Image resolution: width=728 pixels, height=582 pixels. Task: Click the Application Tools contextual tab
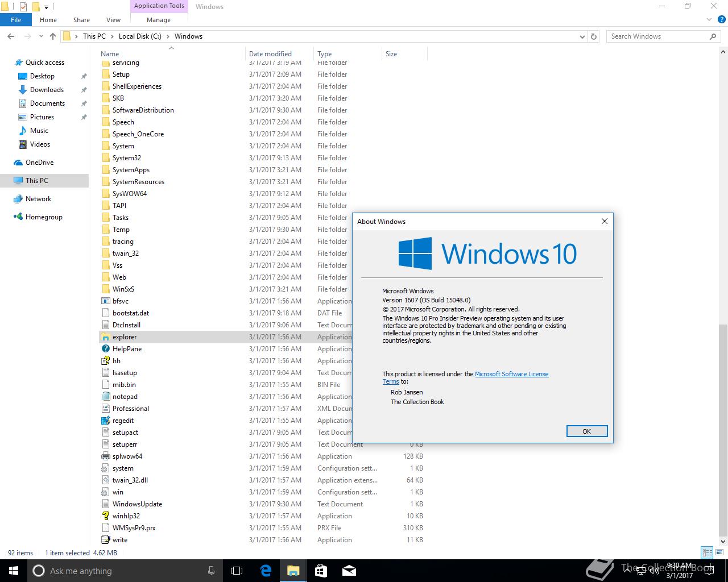point(159,6)
